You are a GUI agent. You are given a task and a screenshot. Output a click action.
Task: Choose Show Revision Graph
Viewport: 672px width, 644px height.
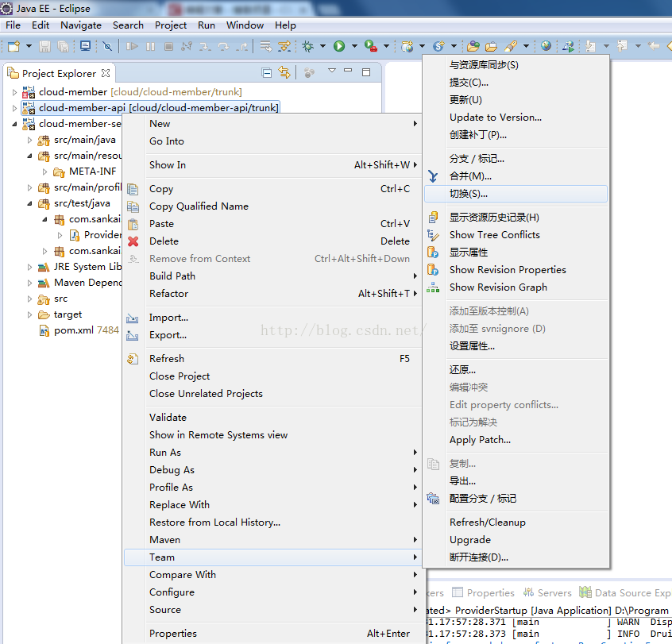(516, 287)
